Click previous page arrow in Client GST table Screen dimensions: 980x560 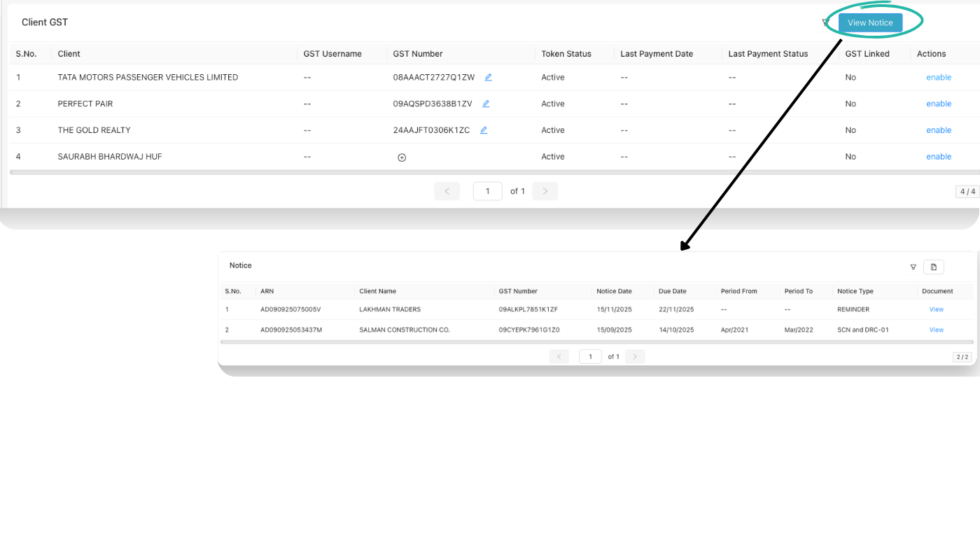[x=447, y=190]
